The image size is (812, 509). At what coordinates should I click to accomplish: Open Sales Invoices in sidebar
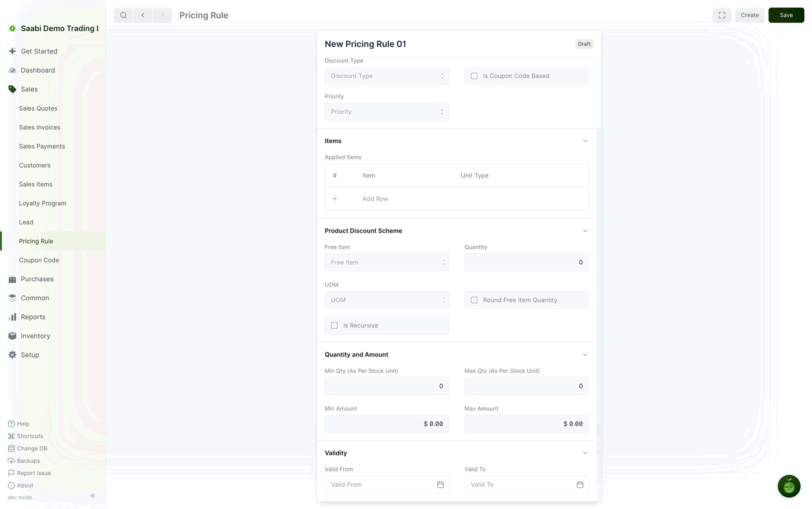click(39, 128)
